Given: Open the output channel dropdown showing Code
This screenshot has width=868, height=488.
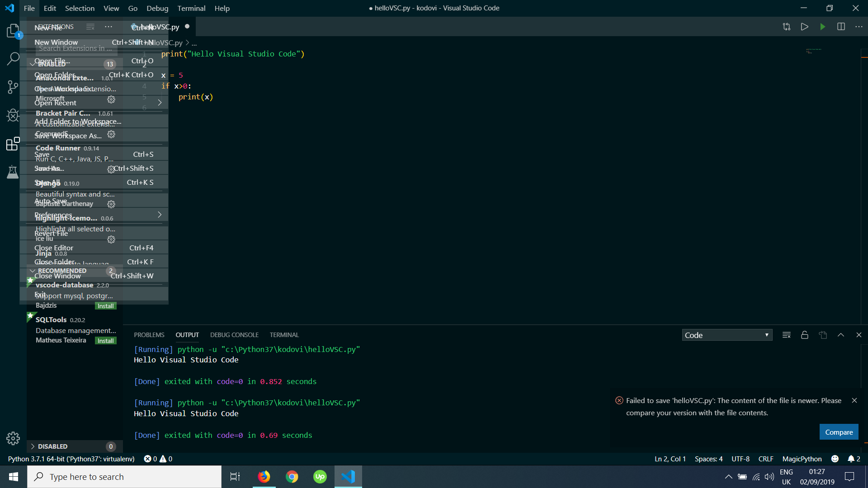Looking at the screenshot, I should [x=726, y=335].
